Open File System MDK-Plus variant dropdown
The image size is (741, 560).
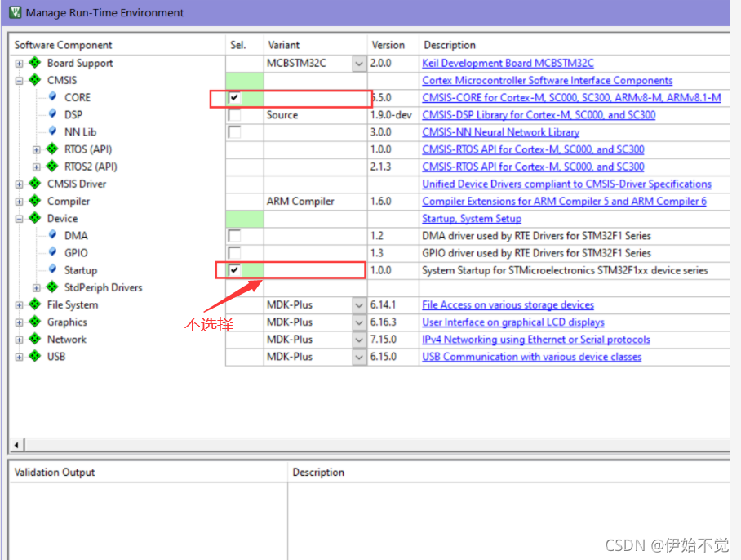359,305
